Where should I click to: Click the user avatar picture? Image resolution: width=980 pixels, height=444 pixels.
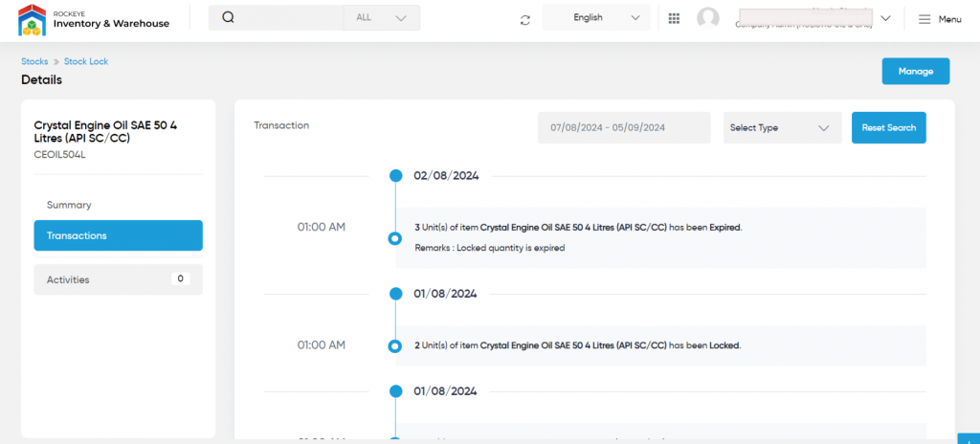coord(708,18)
